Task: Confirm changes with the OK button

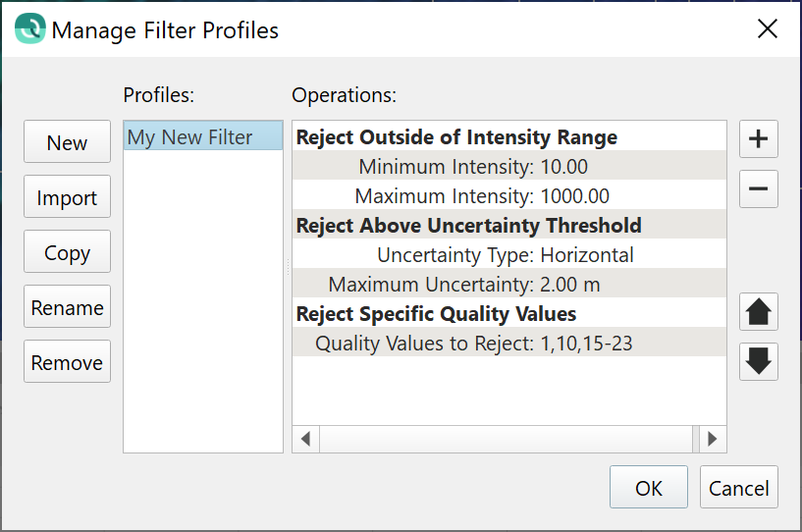Action: point(648,488)
